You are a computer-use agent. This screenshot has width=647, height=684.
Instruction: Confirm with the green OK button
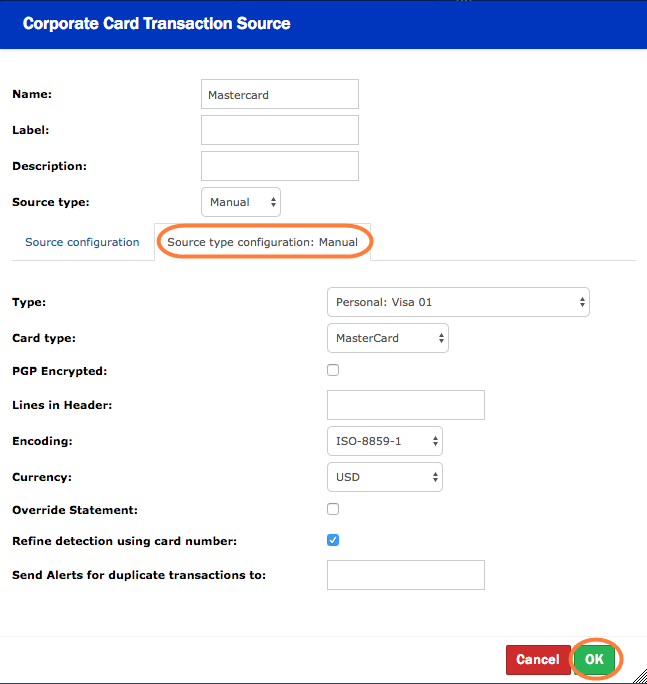[x=594, y=659]
